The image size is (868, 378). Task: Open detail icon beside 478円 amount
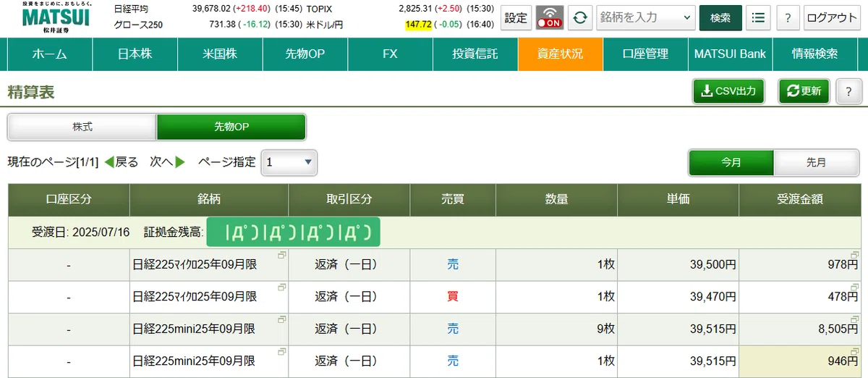coord(855,287)
